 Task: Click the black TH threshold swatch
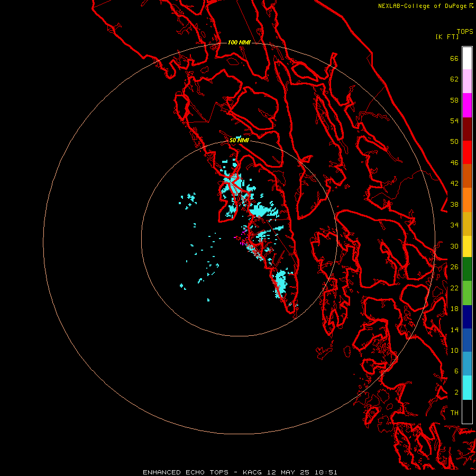tap(467, 411)
